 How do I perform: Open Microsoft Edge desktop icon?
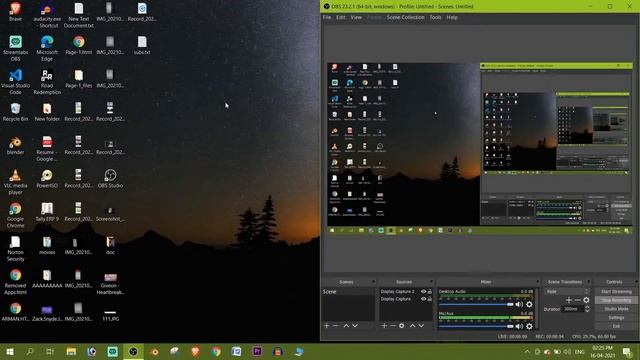click(47, 48)
